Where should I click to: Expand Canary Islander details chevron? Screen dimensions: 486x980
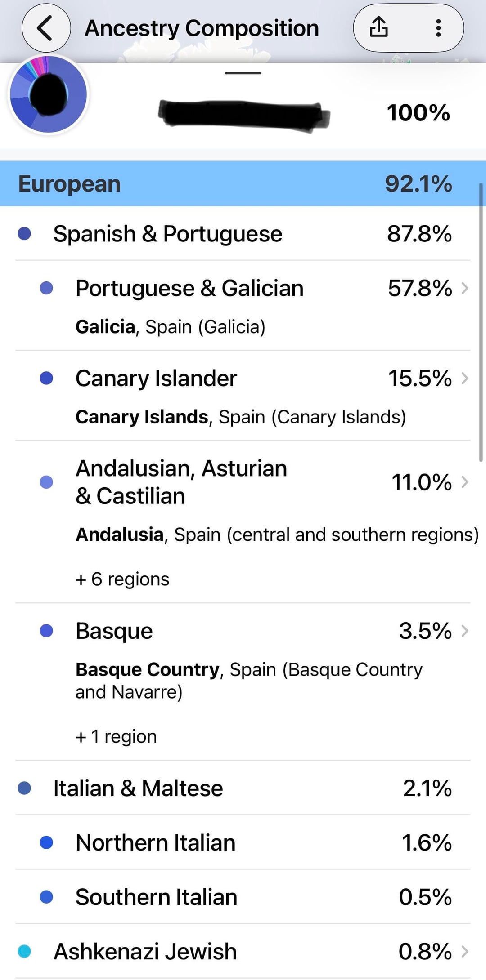[465, 379]
